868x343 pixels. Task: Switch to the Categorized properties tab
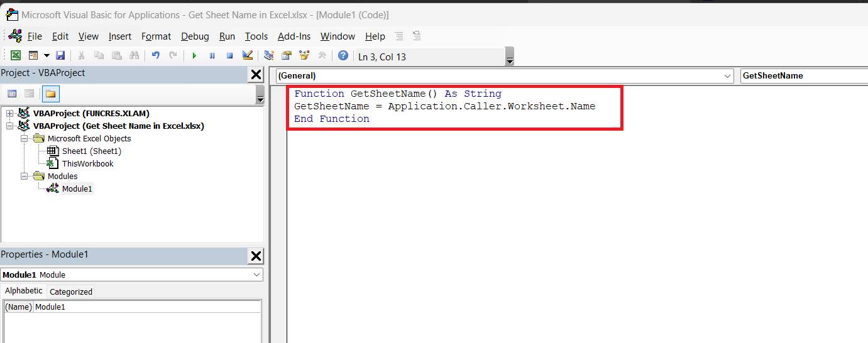pos(71,291)
